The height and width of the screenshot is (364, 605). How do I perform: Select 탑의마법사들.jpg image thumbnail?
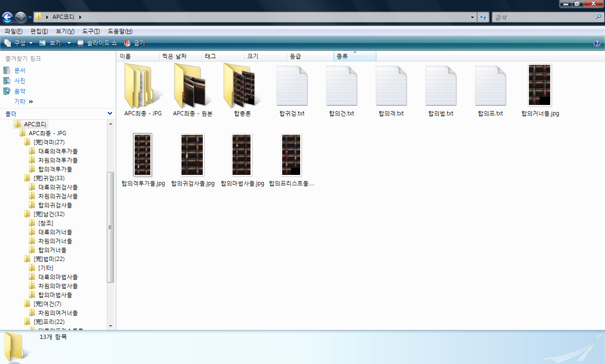(242, 155)
